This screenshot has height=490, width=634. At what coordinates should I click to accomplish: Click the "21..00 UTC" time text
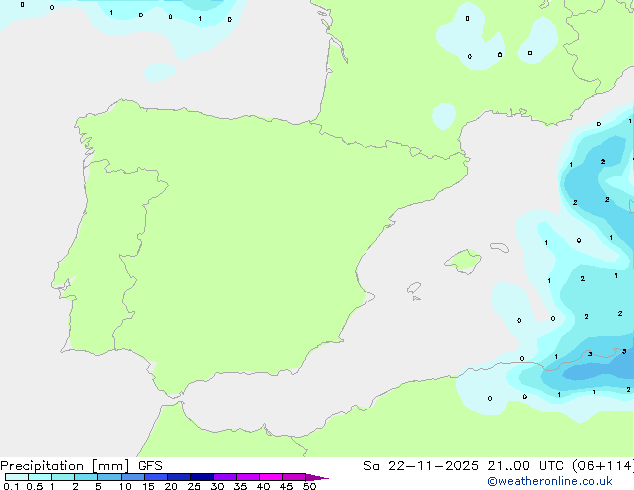coord(525,466)
